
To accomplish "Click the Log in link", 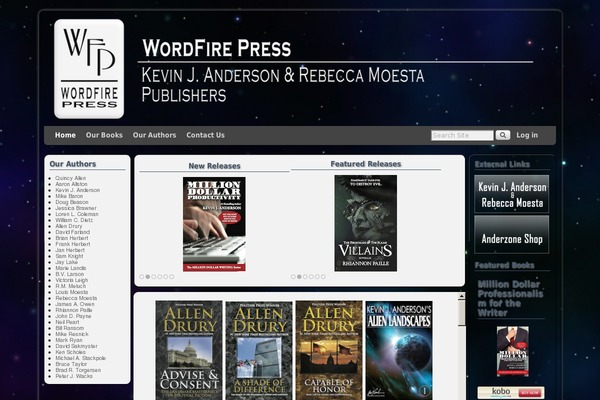I will (527, 135).
